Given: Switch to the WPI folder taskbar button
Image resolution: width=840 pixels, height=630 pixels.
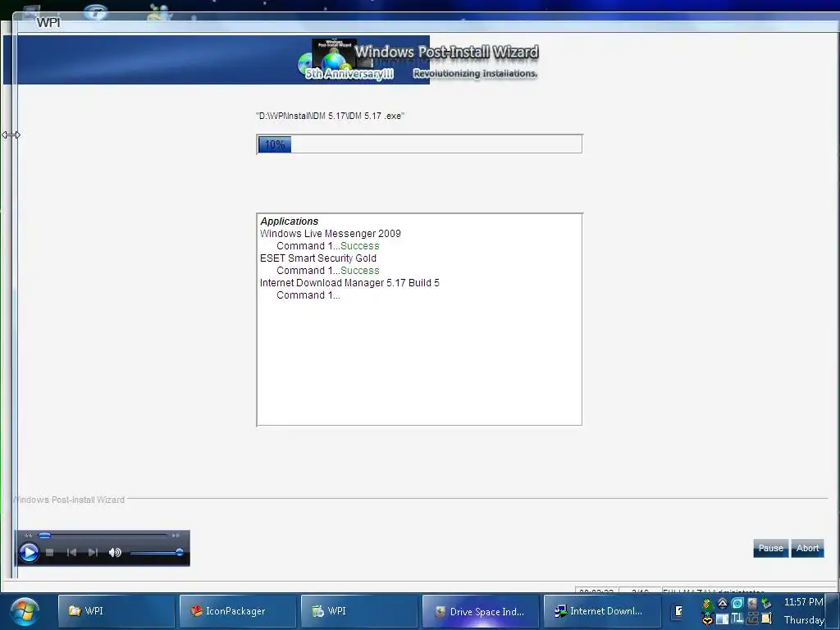Looking at the screenshot, I should click(116, 610).
